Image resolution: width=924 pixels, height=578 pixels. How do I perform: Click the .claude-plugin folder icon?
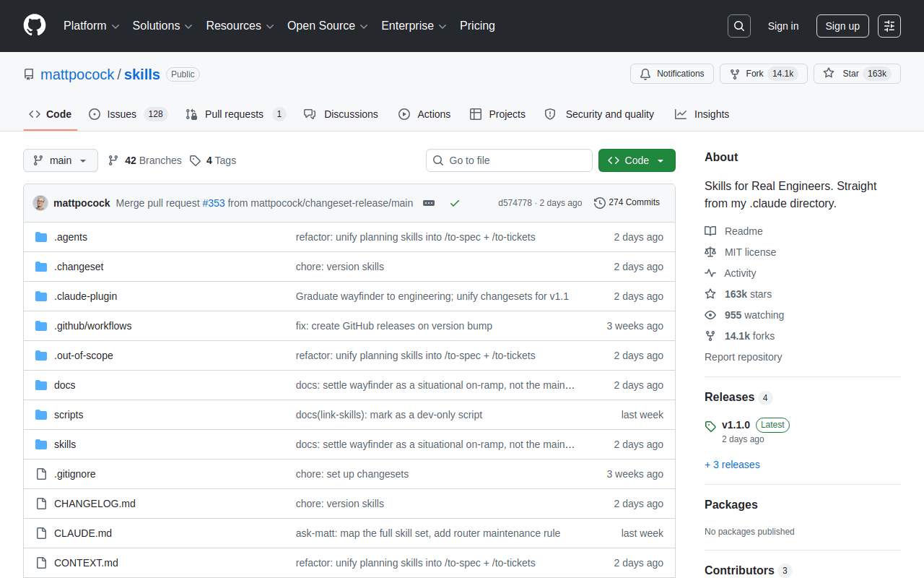click(41, 296)
